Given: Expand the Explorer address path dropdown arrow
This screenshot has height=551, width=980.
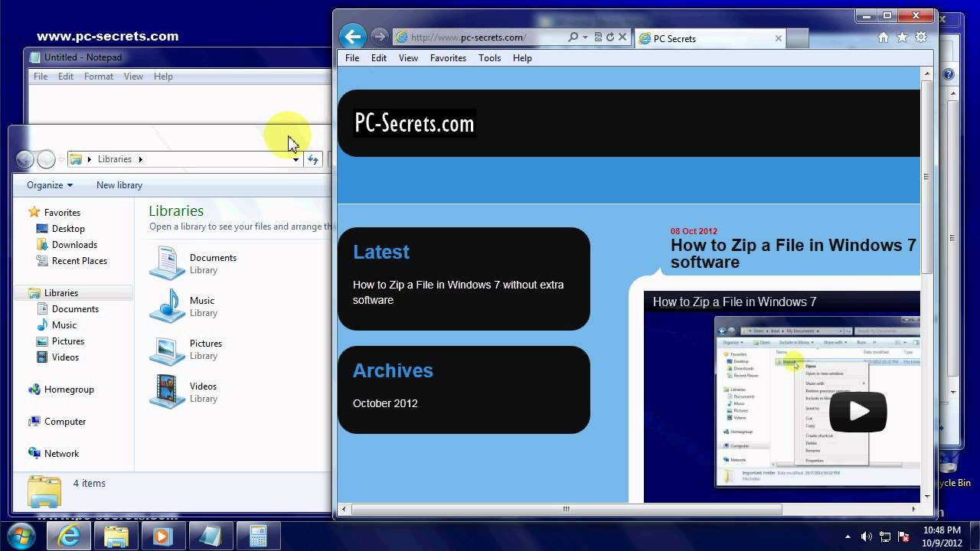Looking at the screenshot, I should 296,159.
